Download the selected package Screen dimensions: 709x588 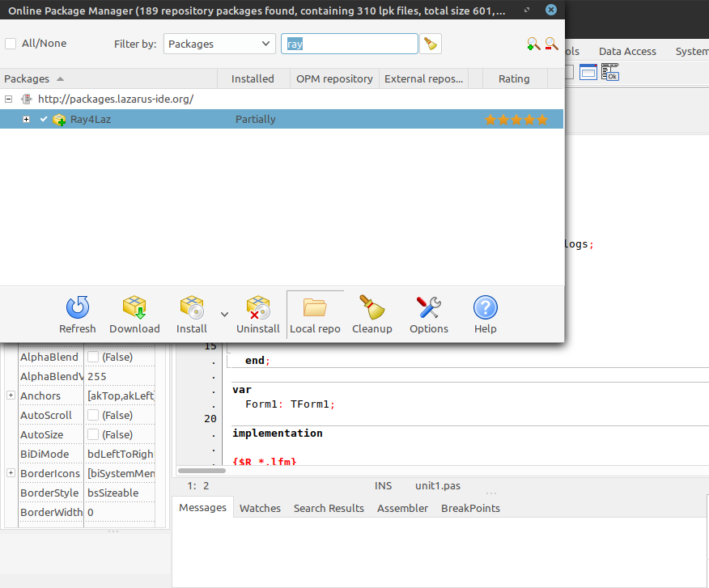[134, 315]
